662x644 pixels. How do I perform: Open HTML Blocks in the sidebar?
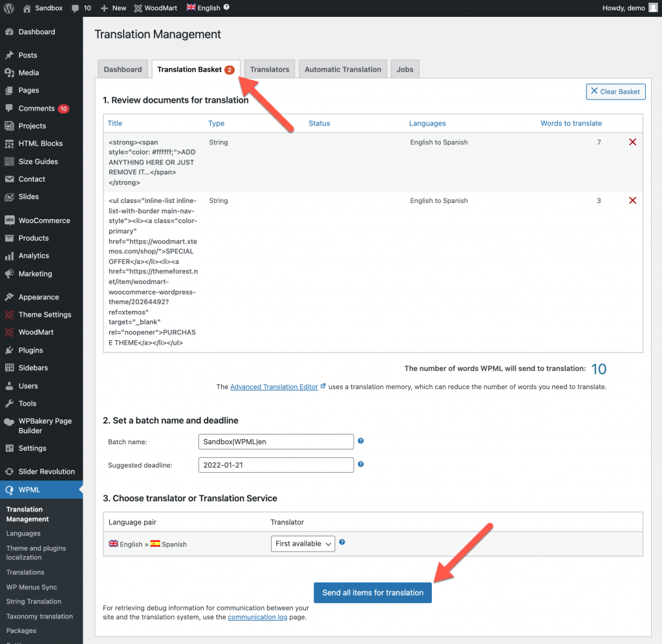41,144
